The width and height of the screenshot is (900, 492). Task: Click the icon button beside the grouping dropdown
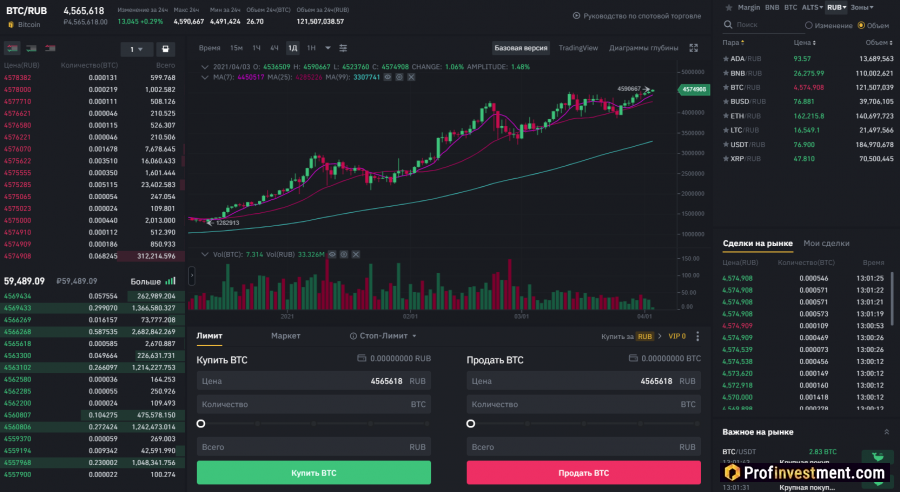tap(165, 49)
